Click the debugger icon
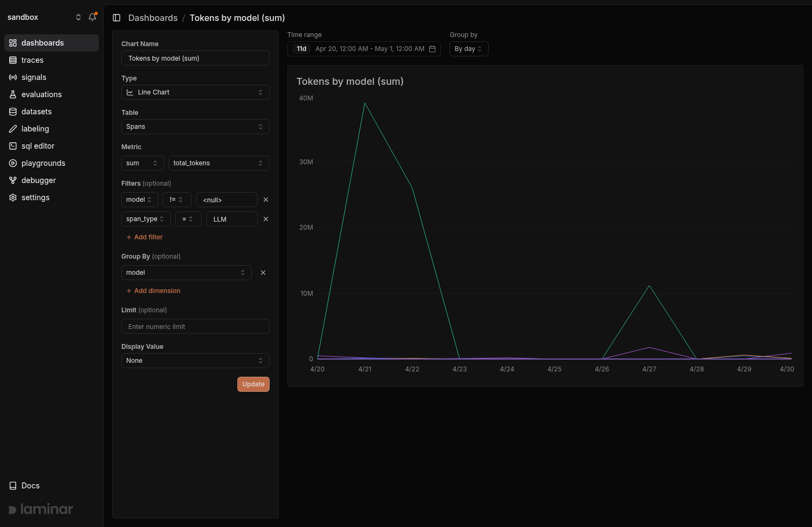The height and width of the screenshot is (527, 812). [13, 180]
